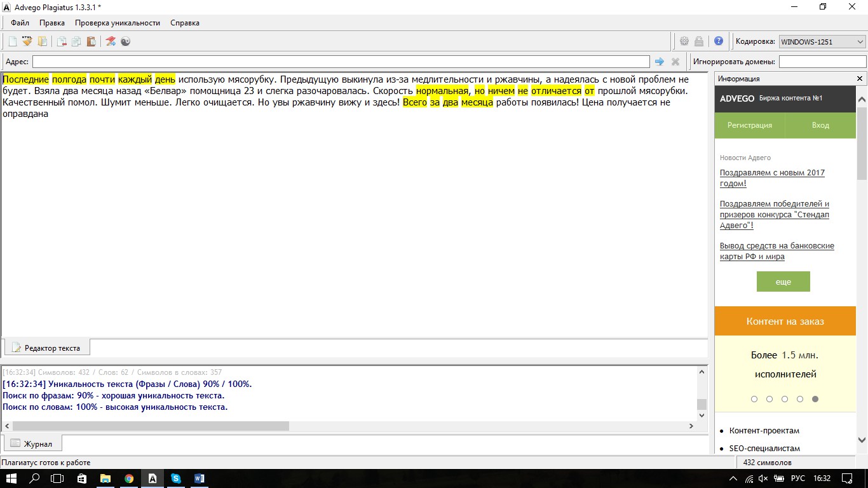Select the first carousel dot in the banner
The height and width of the screenshot is (488, 868).
(x=754, y=399)
